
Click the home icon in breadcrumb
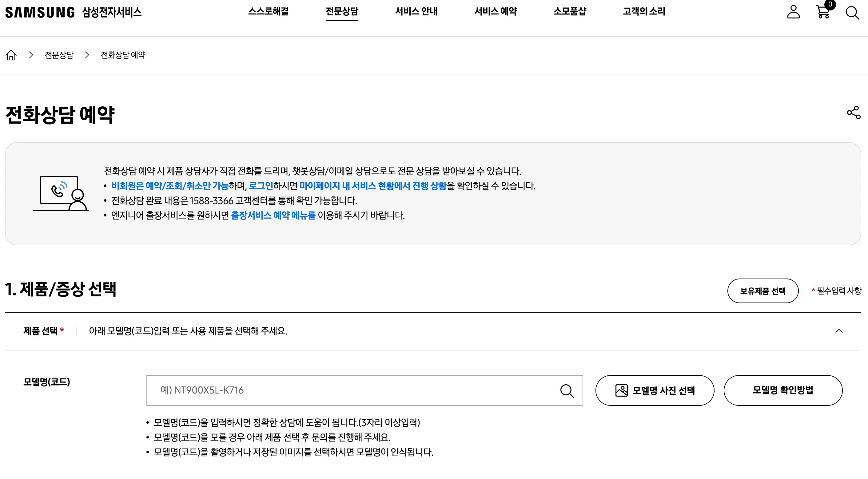(11, 55)
